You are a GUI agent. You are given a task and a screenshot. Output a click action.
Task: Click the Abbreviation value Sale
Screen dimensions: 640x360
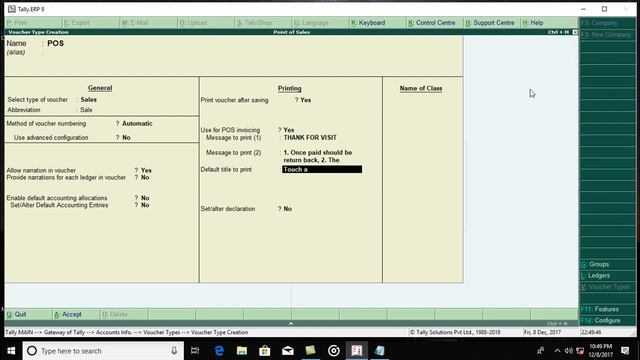click(86, 110)
